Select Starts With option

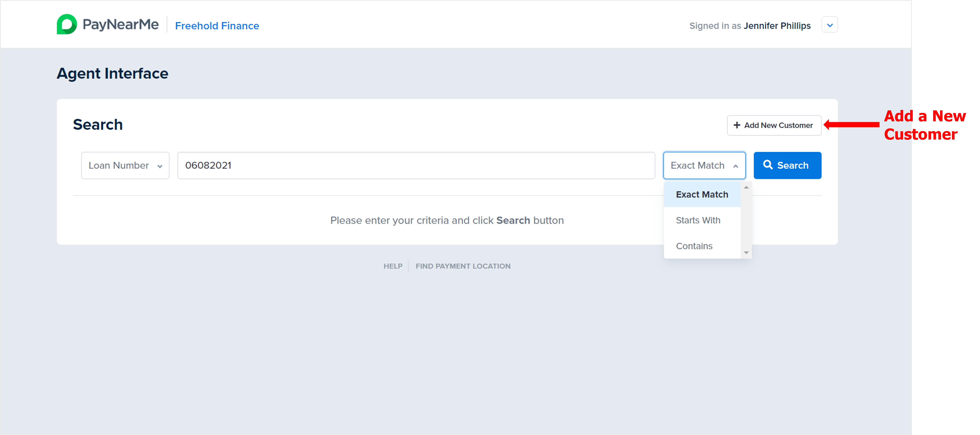(x=698, y=220)
